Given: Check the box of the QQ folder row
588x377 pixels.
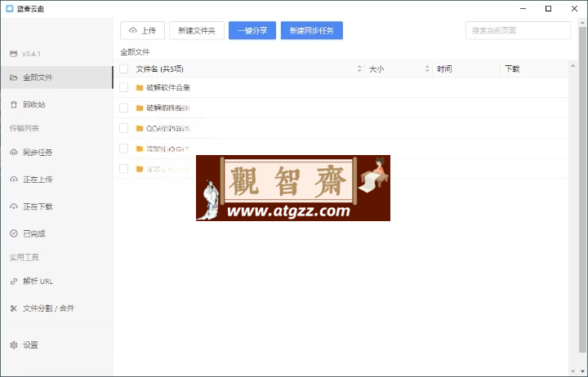Looking at the screenshot, I should tap(124, 128).
